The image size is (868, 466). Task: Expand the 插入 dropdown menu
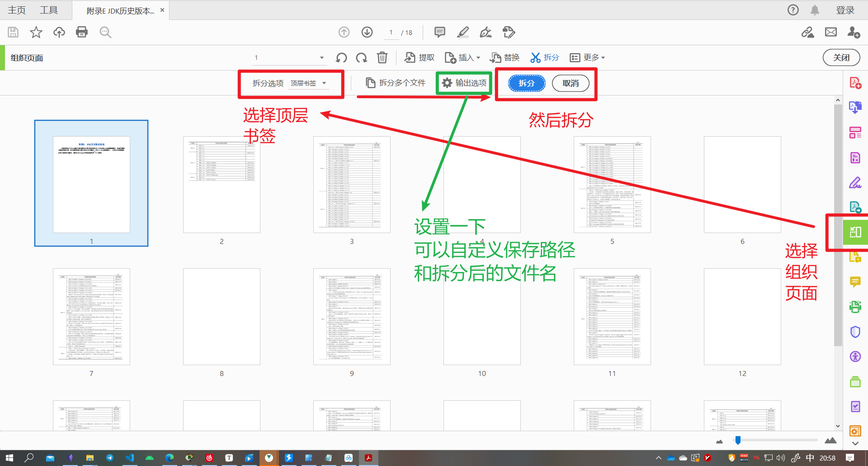tap(463, 57)
